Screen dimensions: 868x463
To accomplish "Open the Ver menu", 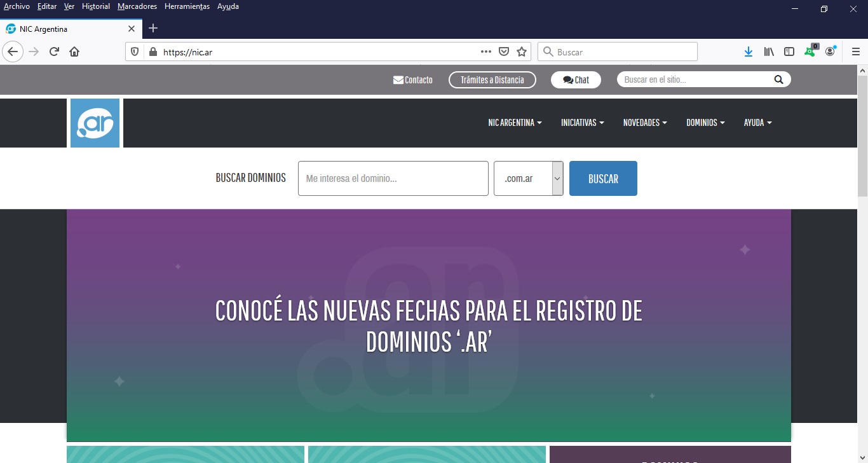I will 69,6.
